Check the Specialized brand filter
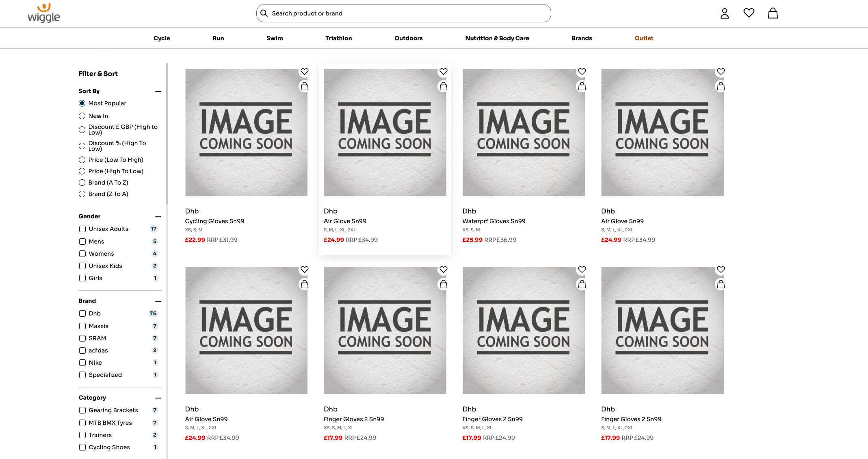Viewport: 868px width, 459px height. pos(82,375)
